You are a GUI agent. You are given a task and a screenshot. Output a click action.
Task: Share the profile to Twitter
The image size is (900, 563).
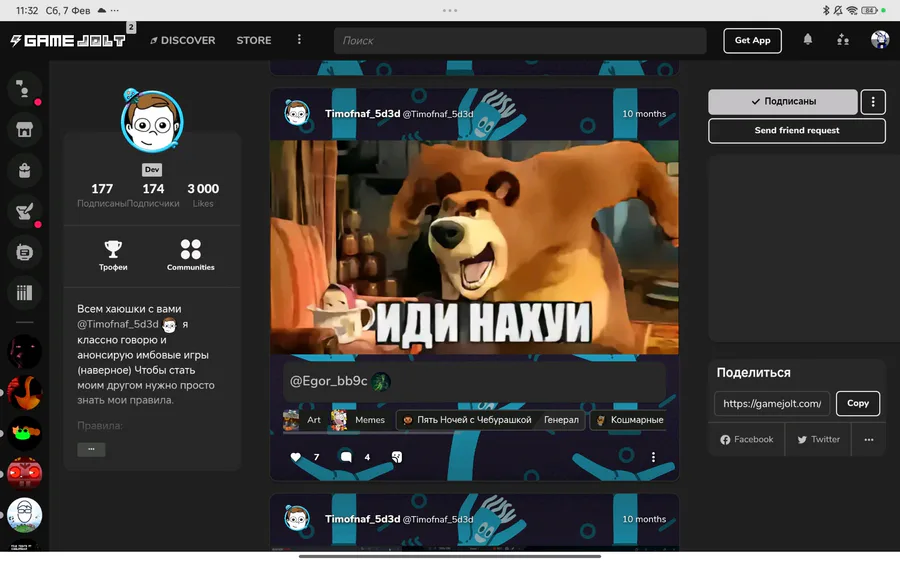pos(818,440)
